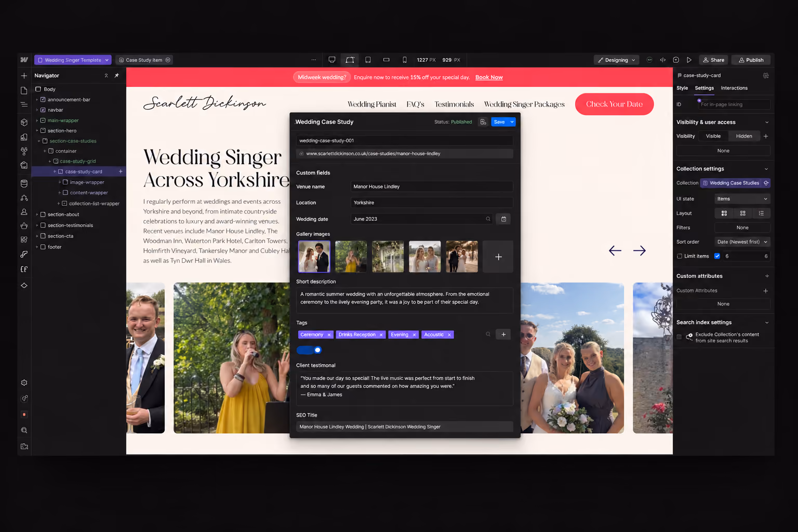Collapse Search index settings section
The height and width of the screenshot is (532, 798).
point(767,323)
